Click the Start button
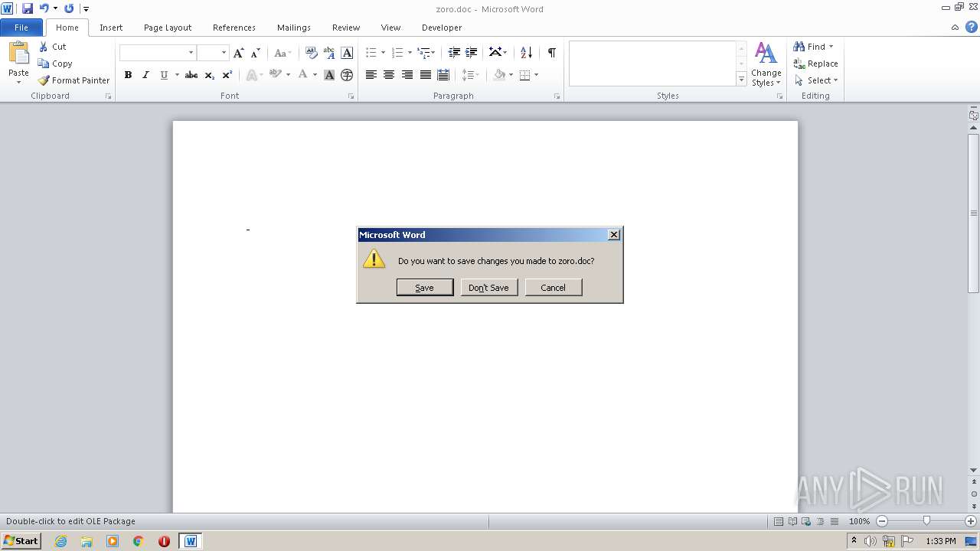The image size is (980, 551). click(x=21, y=541)
